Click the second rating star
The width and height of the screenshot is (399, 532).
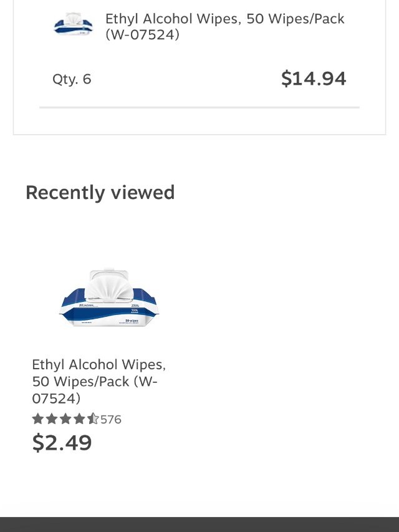(52, 419)
